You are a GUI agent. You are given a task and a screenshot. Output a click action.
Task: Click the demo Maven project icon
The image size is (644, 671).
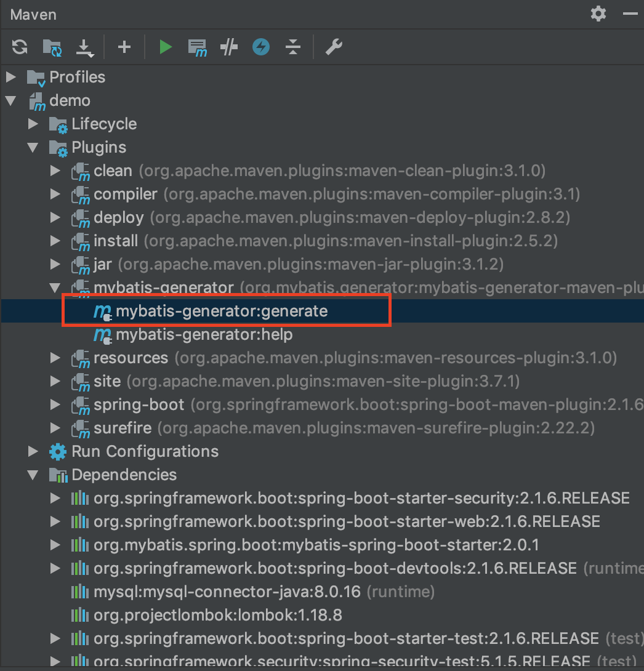click(37, 102)
